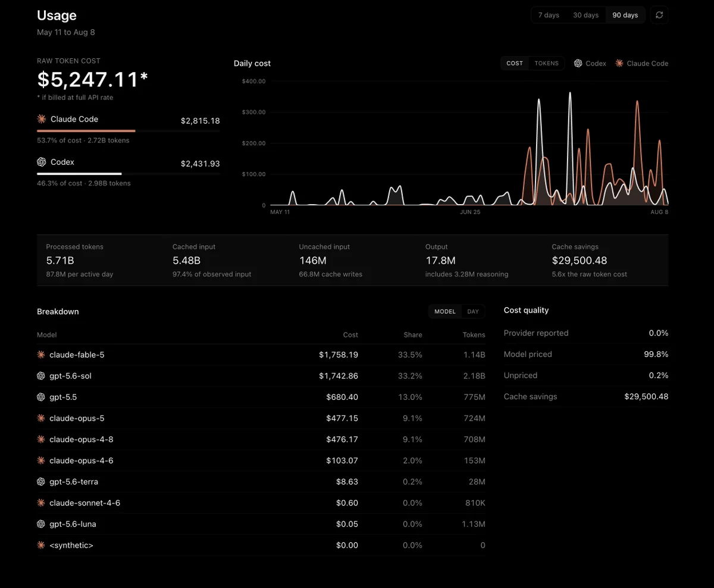The image size is (714, 588).
Task: Select the 90 days range
Action: (x=625, y=15)
